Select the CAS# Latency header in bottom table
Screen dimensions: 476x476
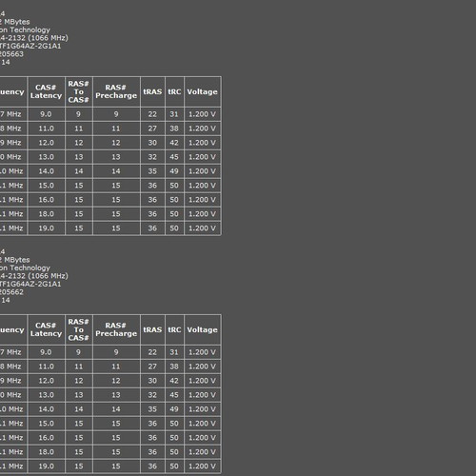[47, 329]
